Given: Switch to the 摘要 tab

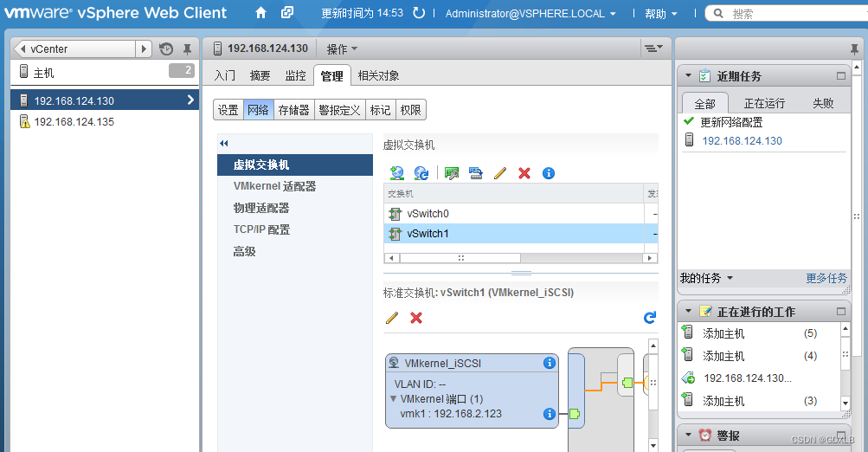Looking at the screenshot, I should tap(260, 75).
